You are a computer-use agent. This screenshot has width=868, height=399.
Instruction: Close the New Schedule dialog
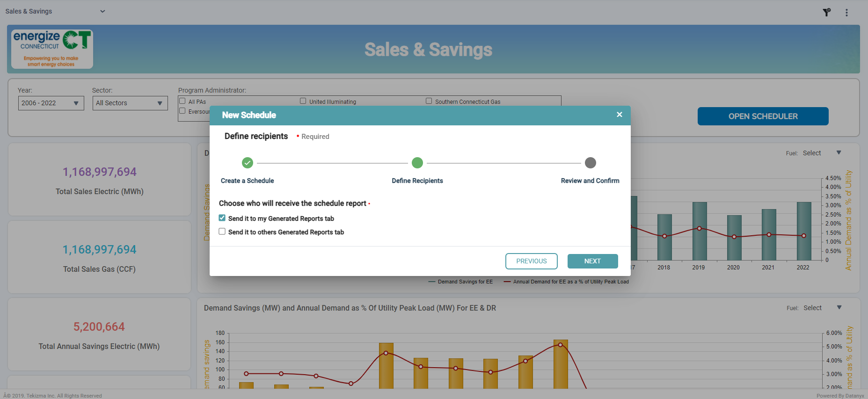(x=619, y=115)
